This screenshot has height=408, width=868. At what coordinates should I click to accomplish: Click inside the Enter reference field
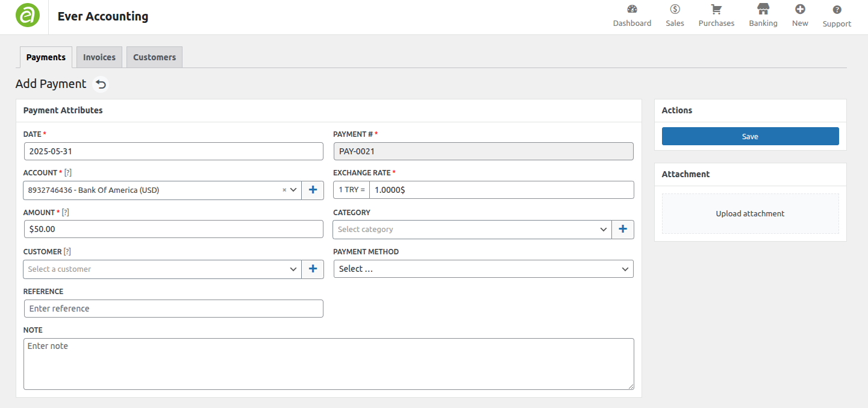173,308
